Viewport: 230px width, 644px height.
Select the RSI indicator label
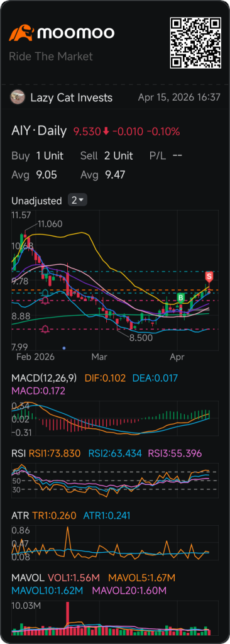(18, 453)
